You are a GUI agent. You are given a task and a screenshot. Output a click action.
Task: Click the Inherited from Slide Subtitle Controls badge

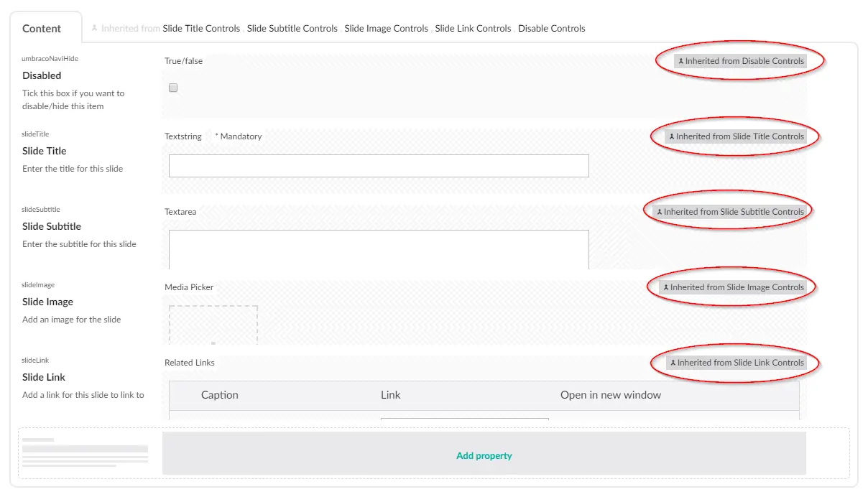(729, 212)
